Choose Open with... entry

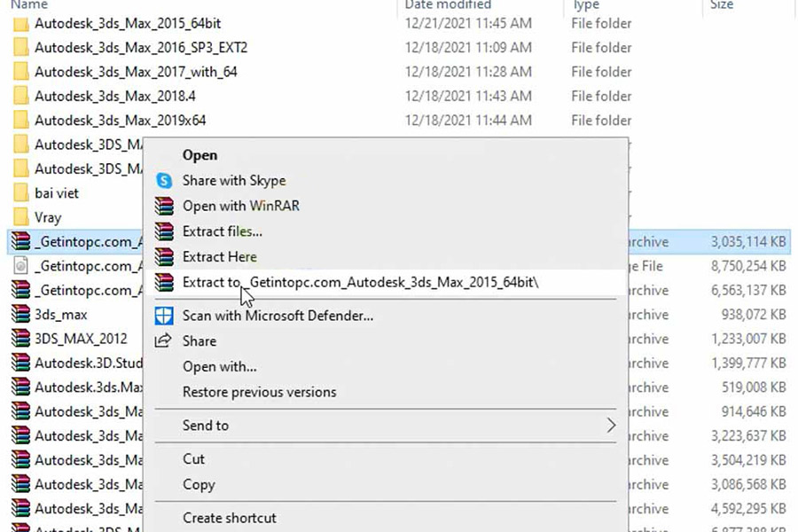(219, 366)
